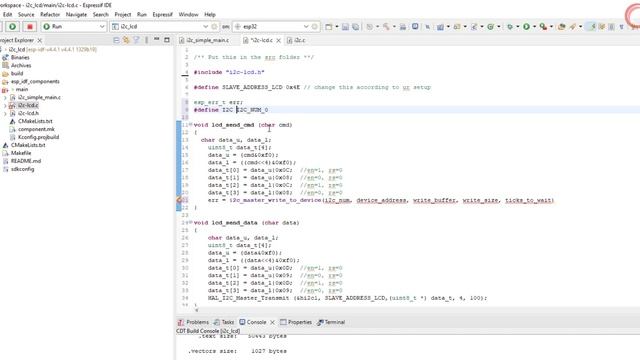Expand the i2c-lcd.h tree node
Screen dimensions: 640x360
pyautogui.click(x=5, y=113)
